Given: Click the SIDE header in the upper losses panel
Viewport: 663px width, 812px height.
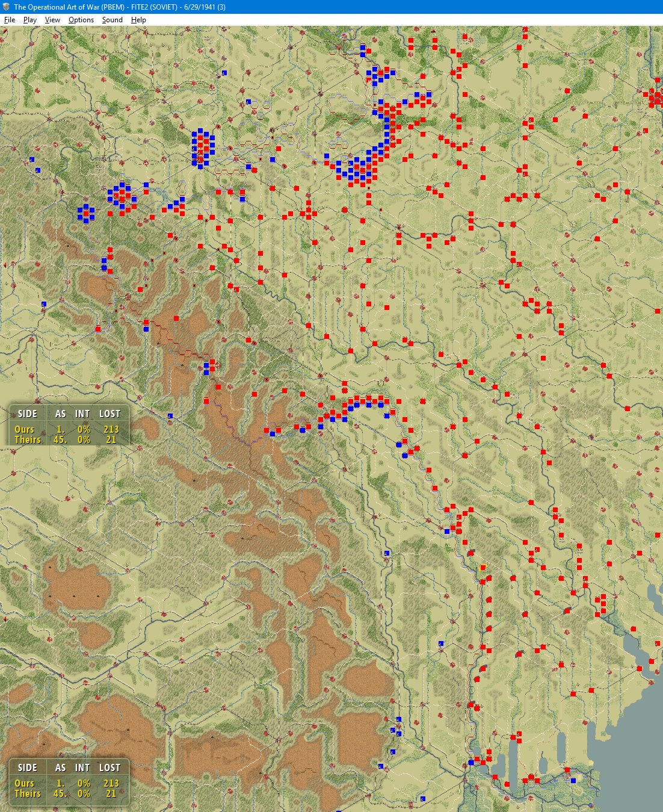Looking at the screenshot, I should point(28,414).
